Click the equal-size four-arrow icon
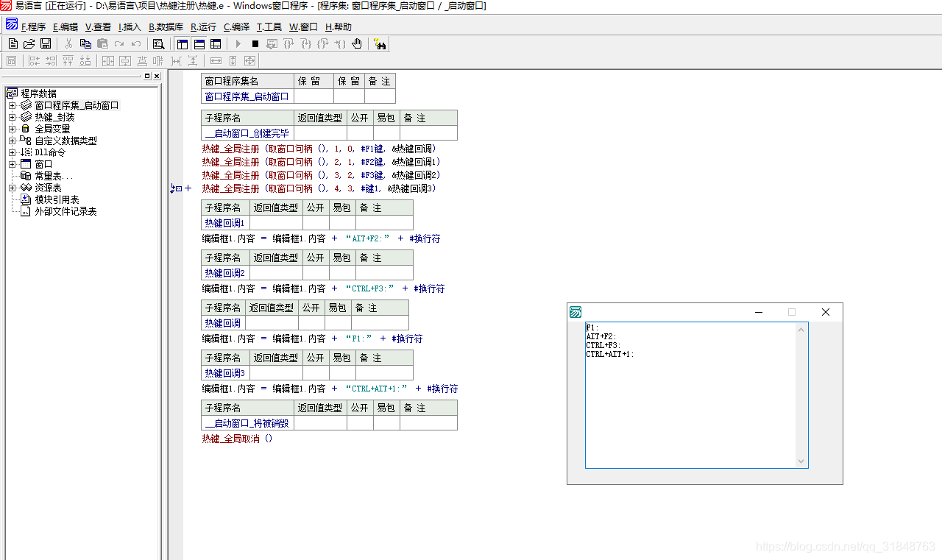The width and height of the screenshot is (942, 560). point(249,60)
